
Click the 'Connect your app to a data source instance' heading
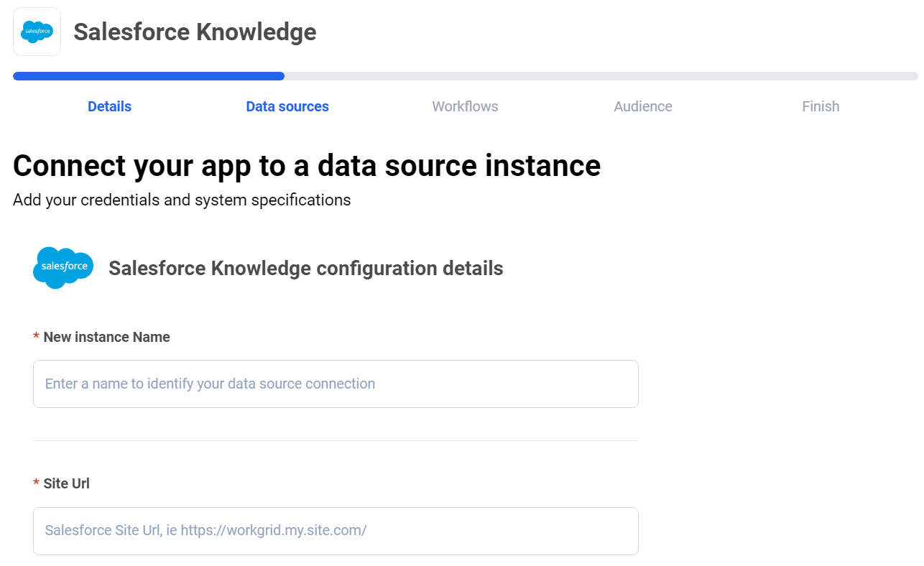(x=307, y=166)
